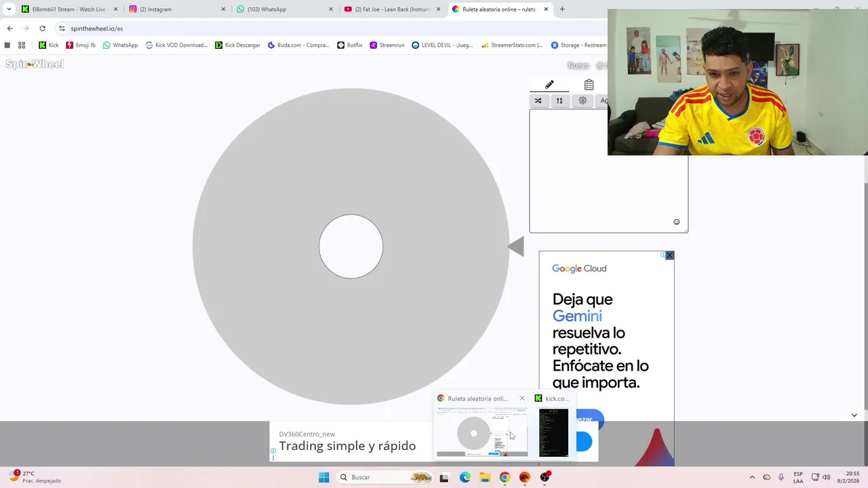
Task: Select Ruleta aleatoria taskbar preview thumbnail
Action: (481, 432)
